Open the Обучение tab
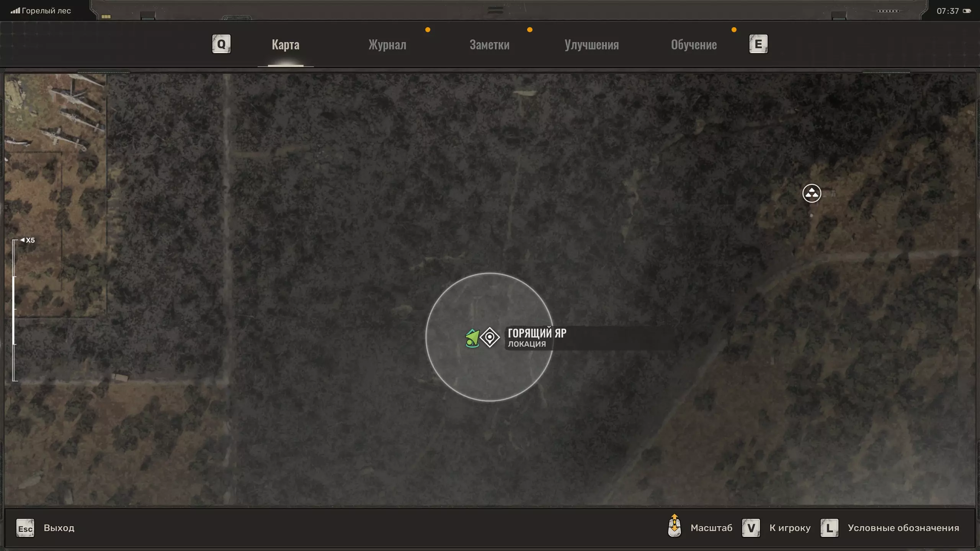 click(694, 45)
